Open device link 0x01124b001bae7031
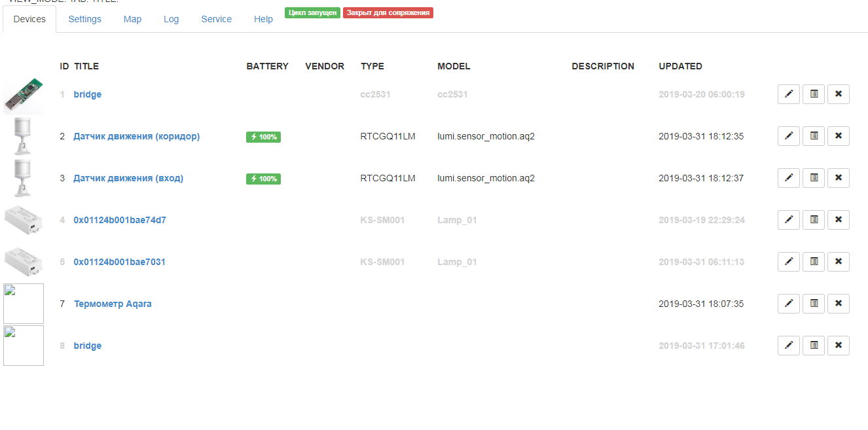Image resolution: width=868 pixels, height=430 pixels. [x=120, y=262]
